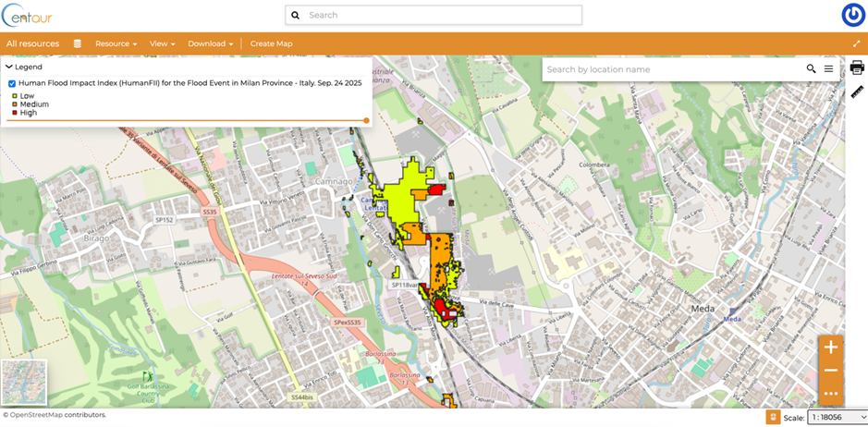This screenshot has height=427, width=868.
Task: Open more map options (three dots)
Action: (830, 394)
